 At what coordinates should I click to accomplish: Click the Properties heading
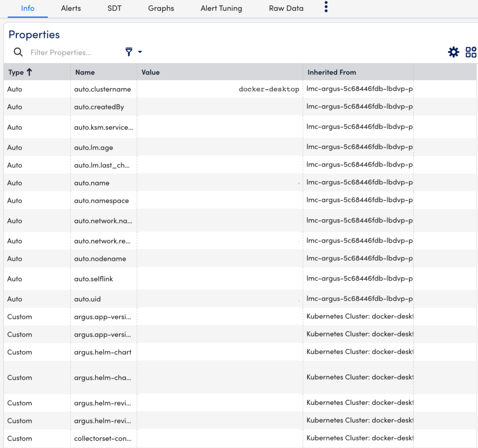[34, 35]
